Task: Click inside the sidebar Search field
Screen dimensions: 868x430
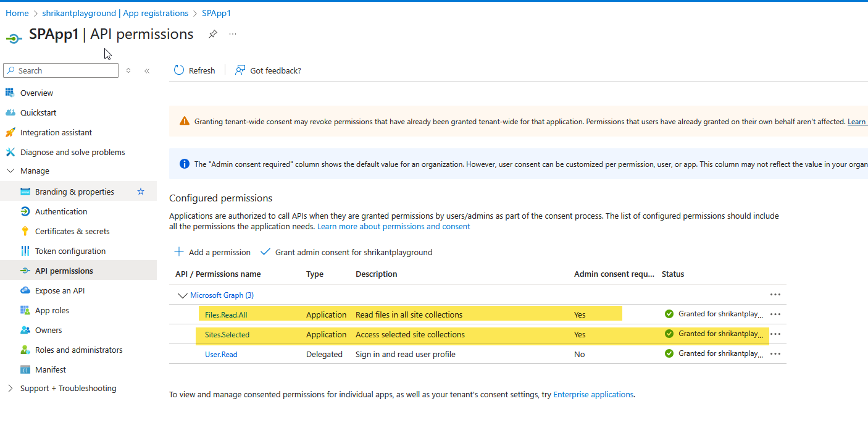Action: (61, 70)
